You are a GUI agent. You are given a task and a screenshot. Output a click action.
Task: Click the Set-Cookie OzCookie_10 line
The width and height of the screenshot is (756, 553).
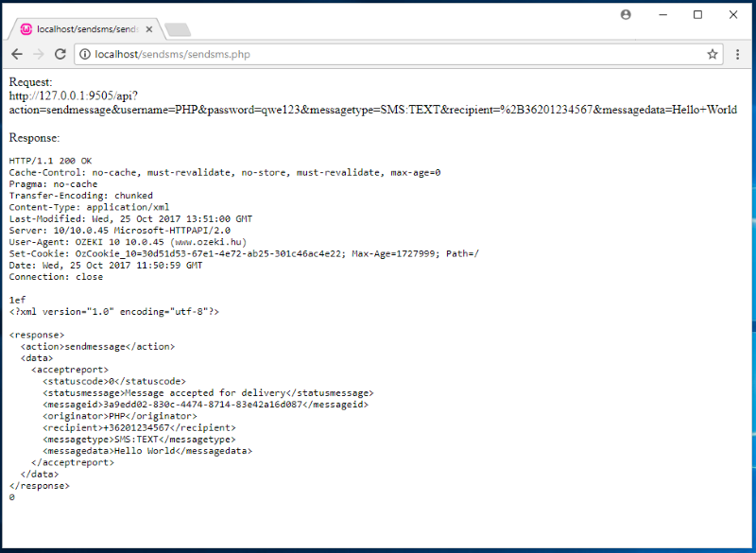(x=244, y=253)
